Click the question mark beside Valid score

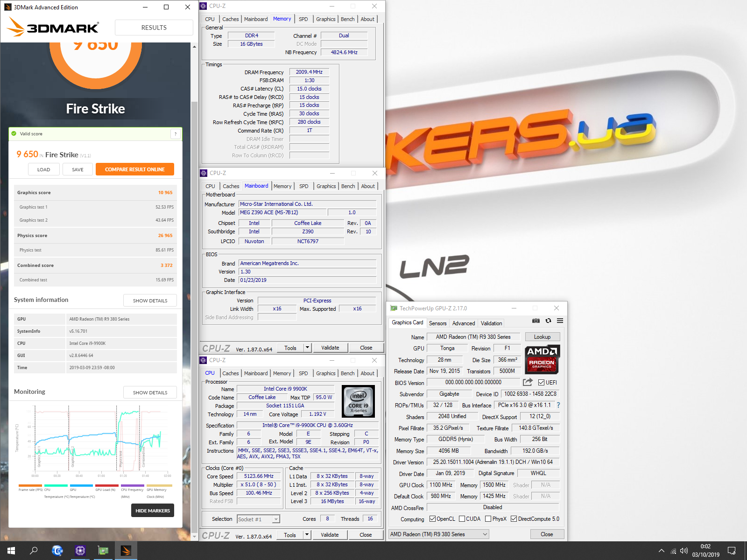[176, 134]
